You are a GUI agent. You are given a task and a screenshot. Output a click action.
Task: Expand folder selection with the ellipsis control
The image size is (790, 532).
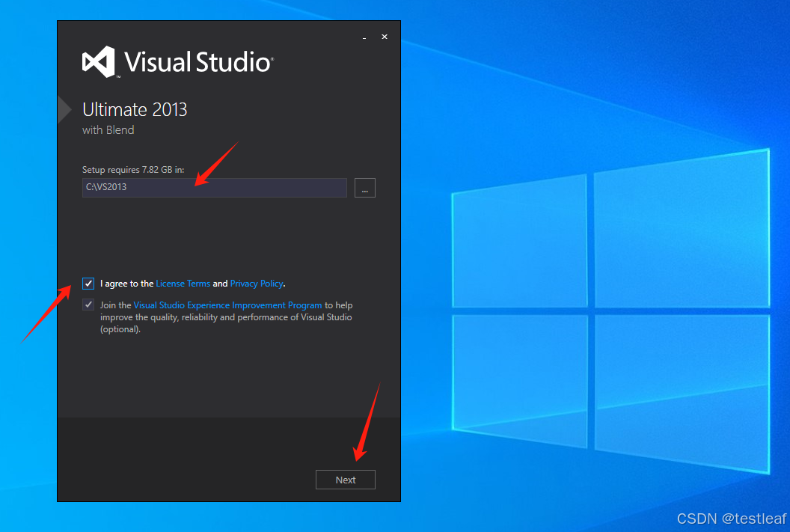tap(364, 188)
